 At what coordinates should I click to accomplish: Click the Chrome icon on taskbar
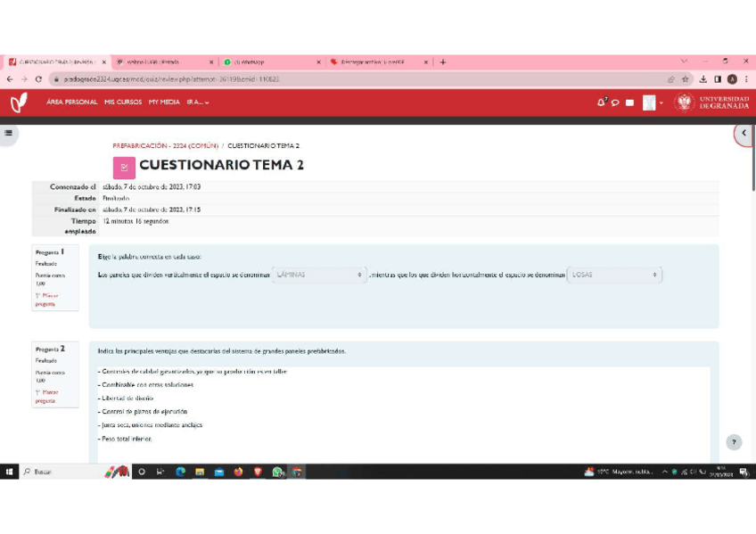(297, 472)
